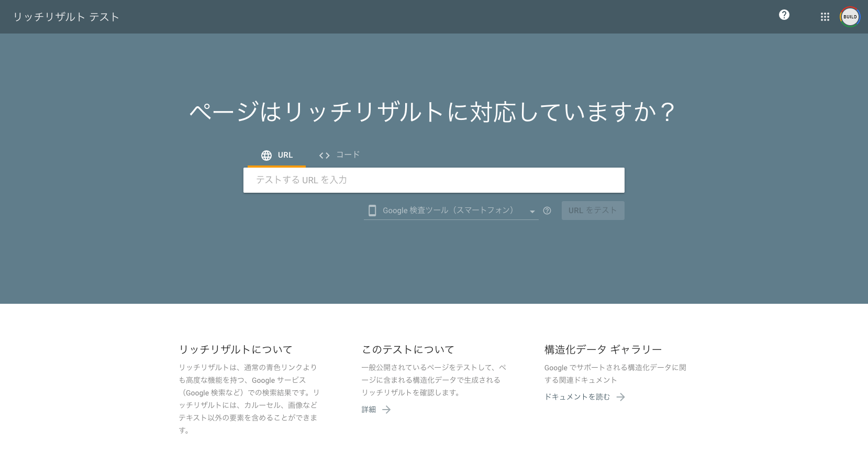The width and height of the screenshot is (868, 474).
Task: Select the URL tab label
Action: tap(285, 155)
